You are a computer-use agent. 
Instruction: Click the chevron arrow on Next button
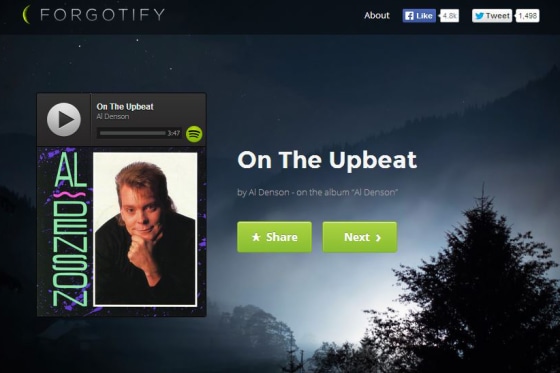point(378,238)
